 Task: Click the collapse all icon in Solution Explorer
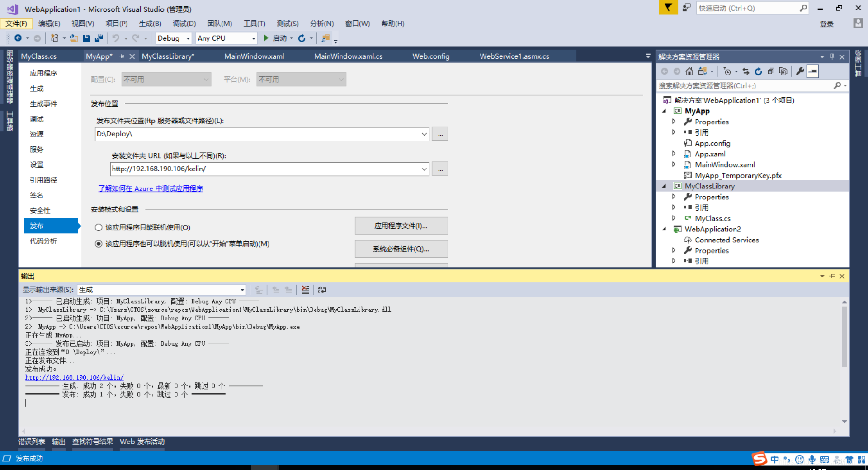tap(771, 71)
